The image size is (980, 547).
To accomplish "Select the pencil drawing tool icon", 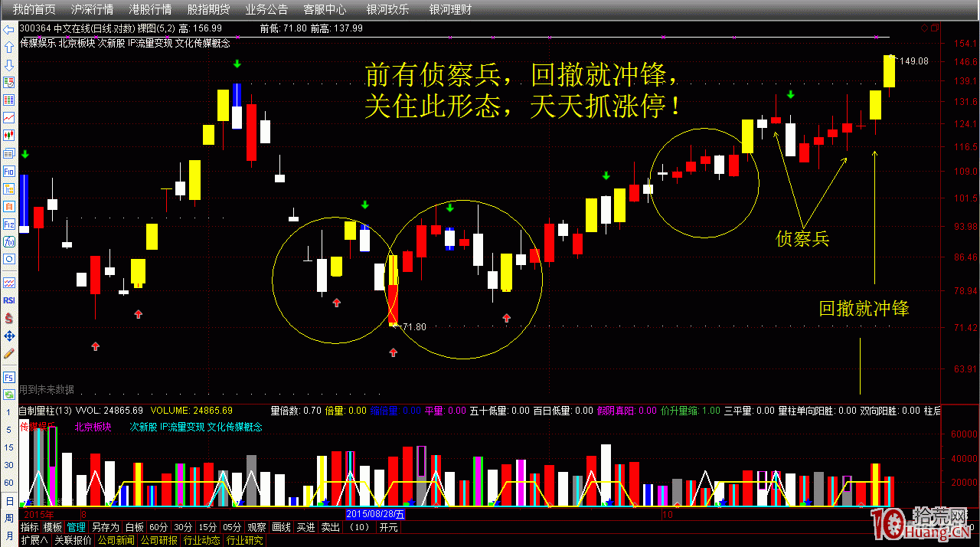I will point(9,353).
